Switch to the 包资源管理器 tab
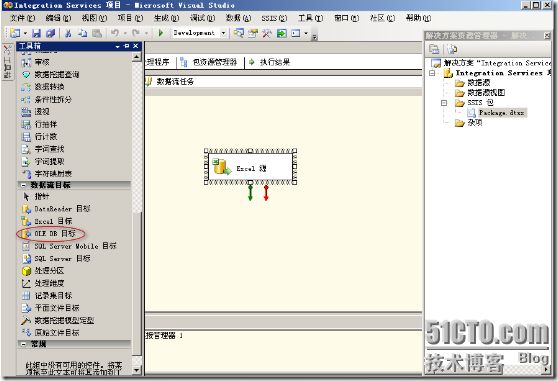 [x=209, y=62]
